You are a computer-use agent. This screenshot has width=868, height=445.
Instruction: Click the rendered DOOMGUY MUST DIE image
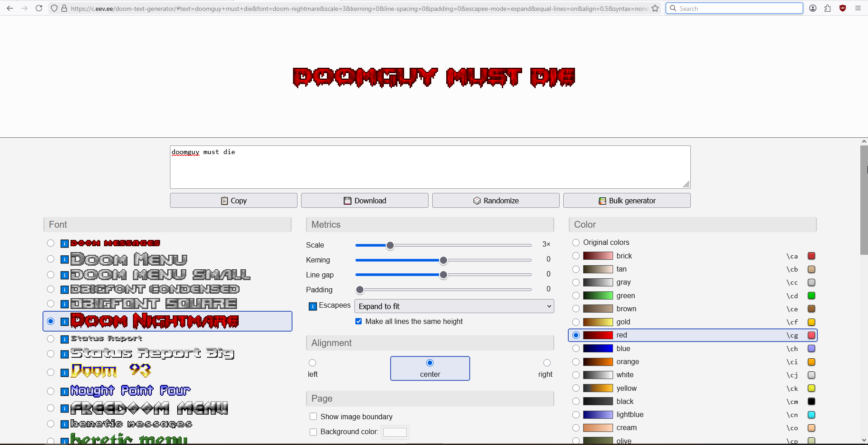(x=434, y=77)
